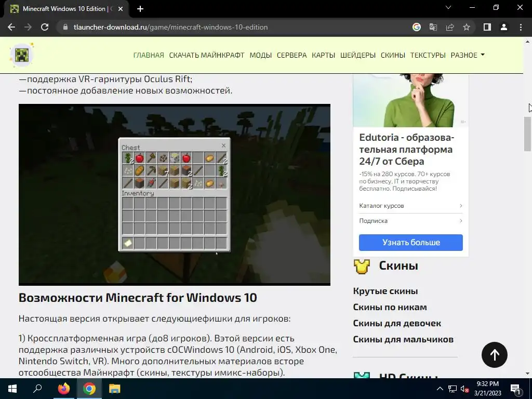This screenshot has width=532, height=399.
Task: Click the scrollbar down arrow
Action: pos(527,374)
